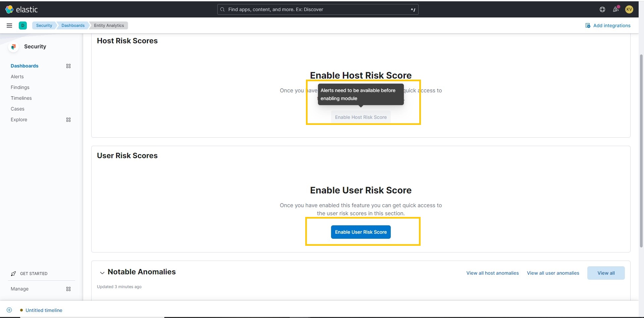
Task: View what's new via party popper icon
Action: [x=616, y=9]
